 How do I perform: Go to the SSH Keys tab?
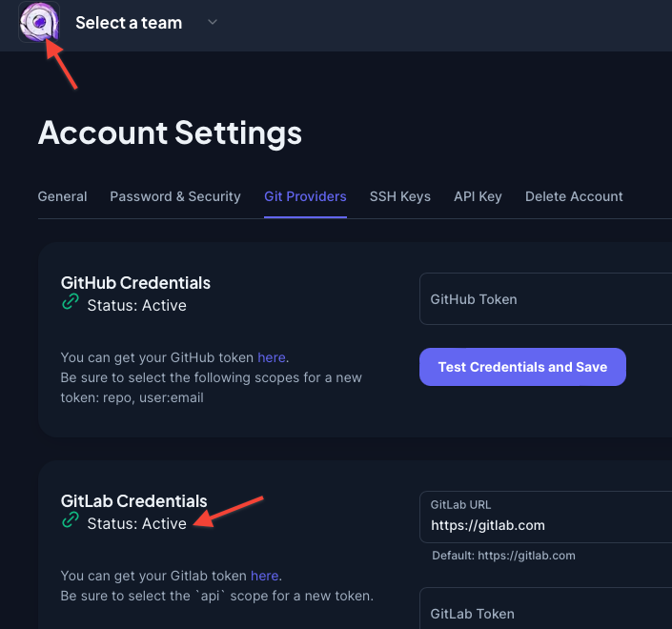tap(400, 196)
